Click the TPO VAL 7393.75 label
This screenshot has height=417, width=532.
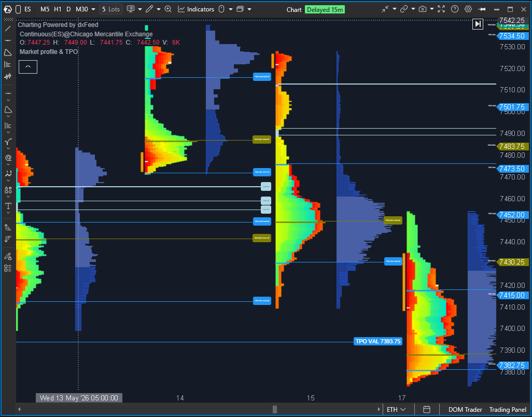click(x=378, y=341)
